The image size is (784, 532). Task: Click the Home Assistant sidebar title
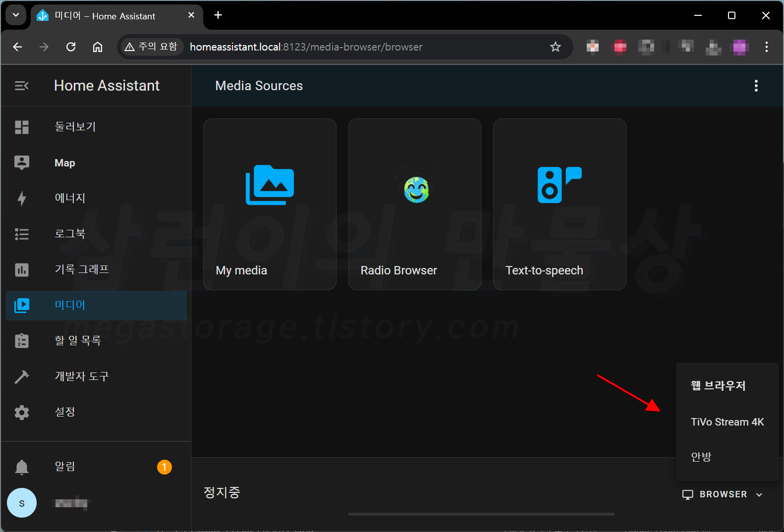coord(107,86)
